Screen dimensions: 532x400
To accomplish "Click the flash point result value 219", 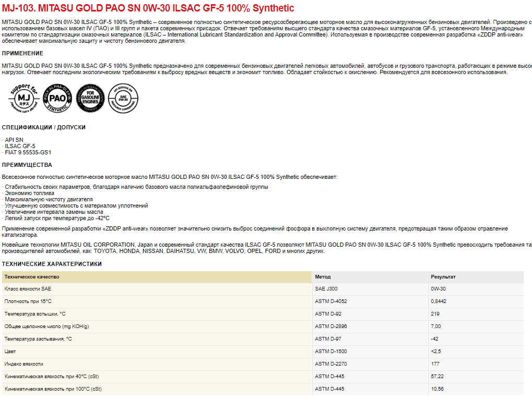I will 435,314.
